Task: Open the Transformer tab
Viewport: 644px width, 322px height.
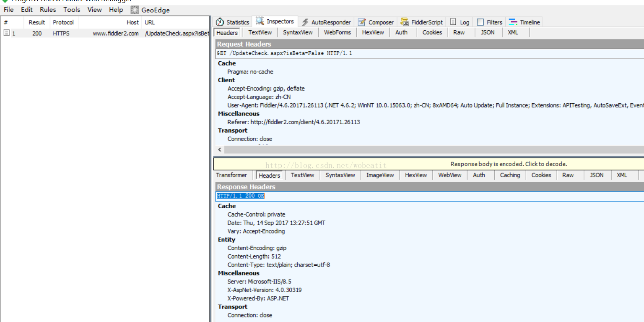Action: (231, 175)
